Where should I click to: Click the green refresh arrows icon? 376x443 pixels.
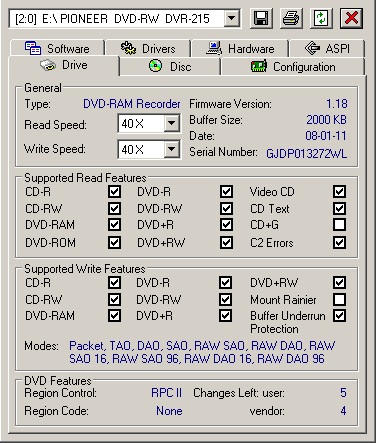(321, 18)
